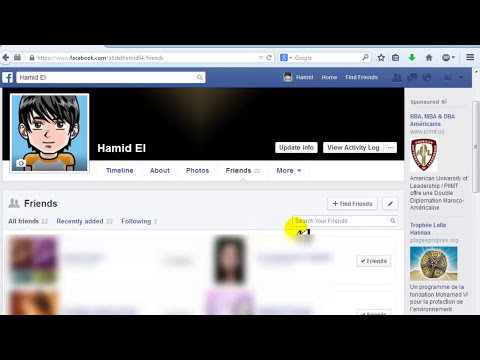Open the Photos tab
The height and width of the screenshot is (360, 480).
pos(197,170)
